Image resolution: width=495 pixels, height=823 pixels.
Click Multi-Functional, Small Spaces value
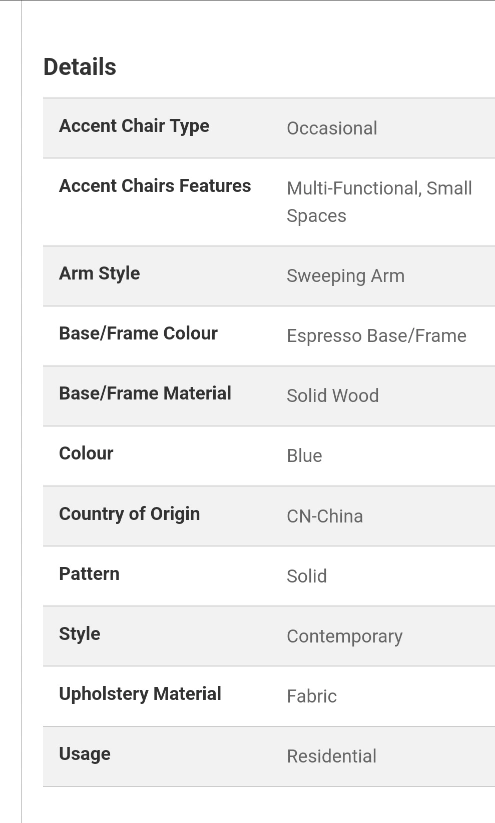(x=380, y=202)
